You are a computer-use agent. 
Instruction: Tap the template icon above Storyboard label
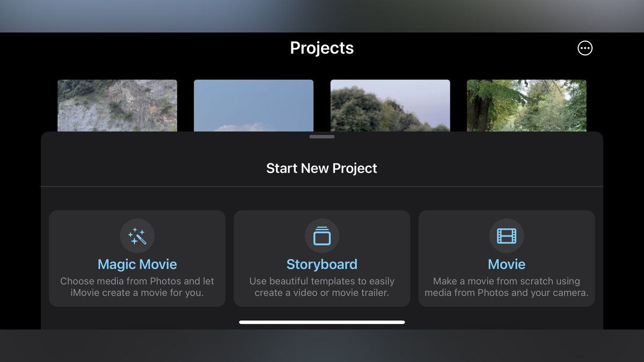tap(321, 235)
